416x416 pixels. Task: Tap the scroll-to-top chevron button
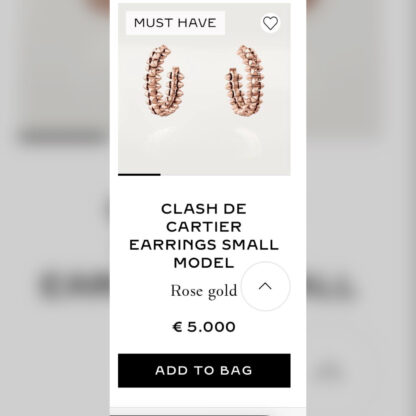coord(265,286)
